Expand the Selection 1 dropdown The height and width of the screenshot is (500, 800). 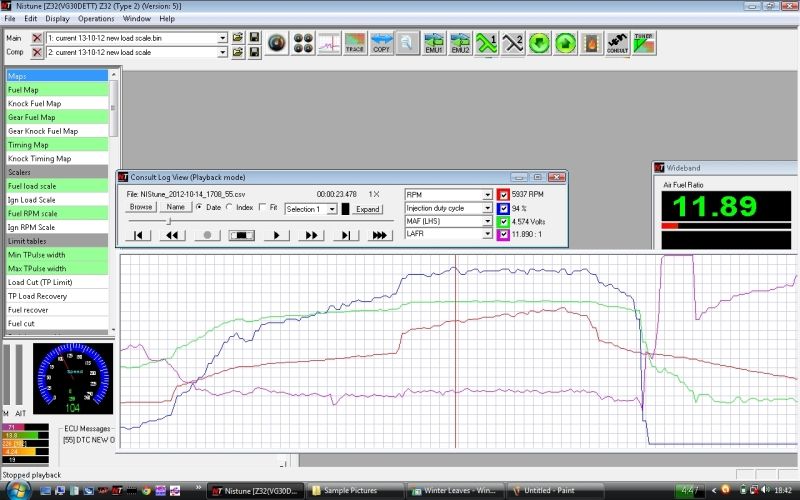(x=331, y=209)
